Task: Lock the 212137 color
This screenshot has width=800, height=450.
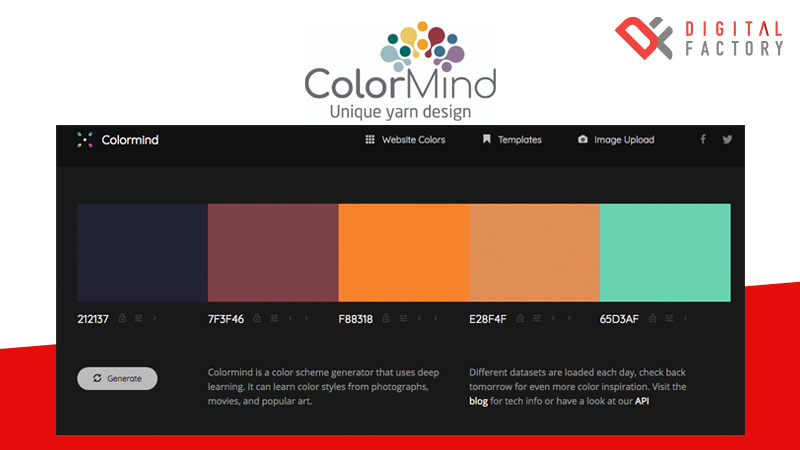Action: (x=122, y=319)
